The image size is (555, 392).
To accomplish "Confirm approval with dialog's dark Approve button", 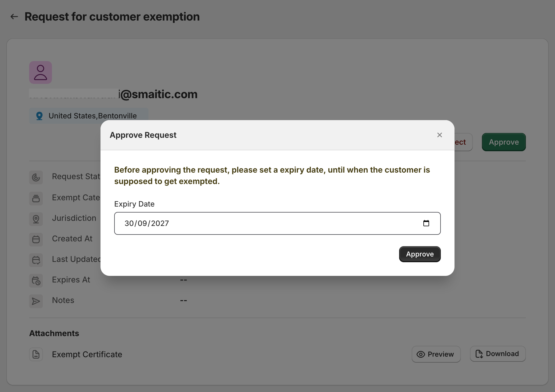I will [x=420, y=254].
